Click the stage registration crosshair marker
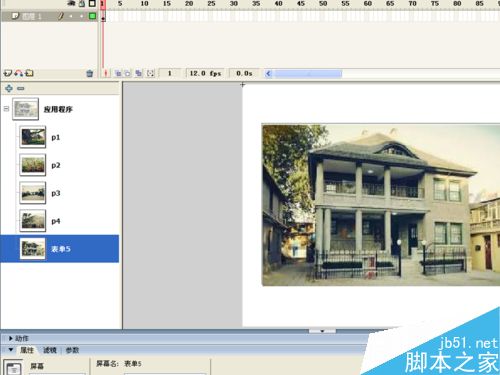500x375 pixels. (242, 85)
